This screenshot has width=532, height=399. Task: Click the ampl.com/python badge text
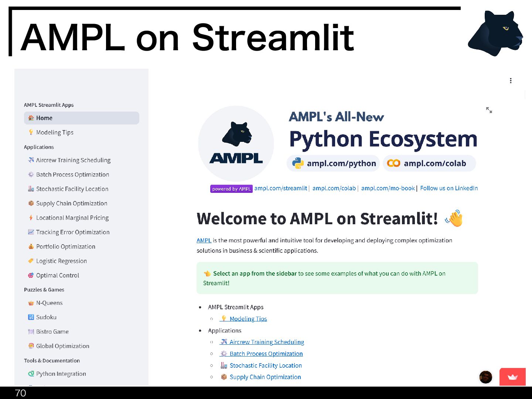[x=341, y=163]
